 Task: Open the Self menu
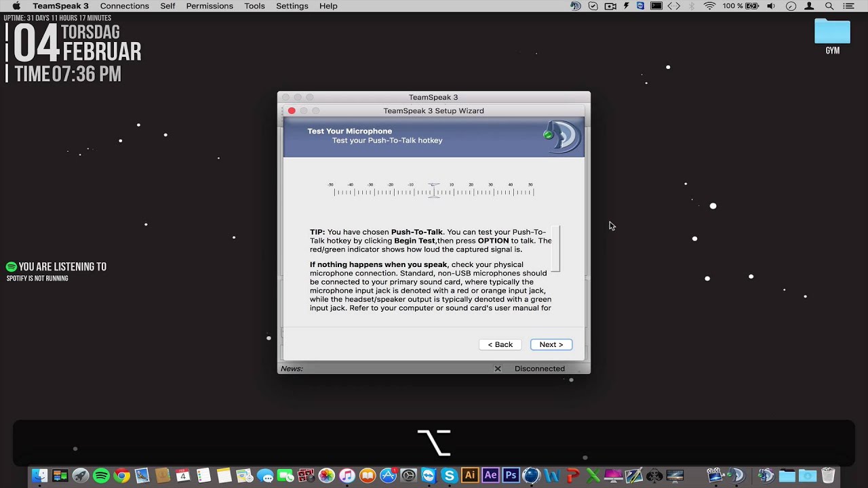click(x=167, y=6)
